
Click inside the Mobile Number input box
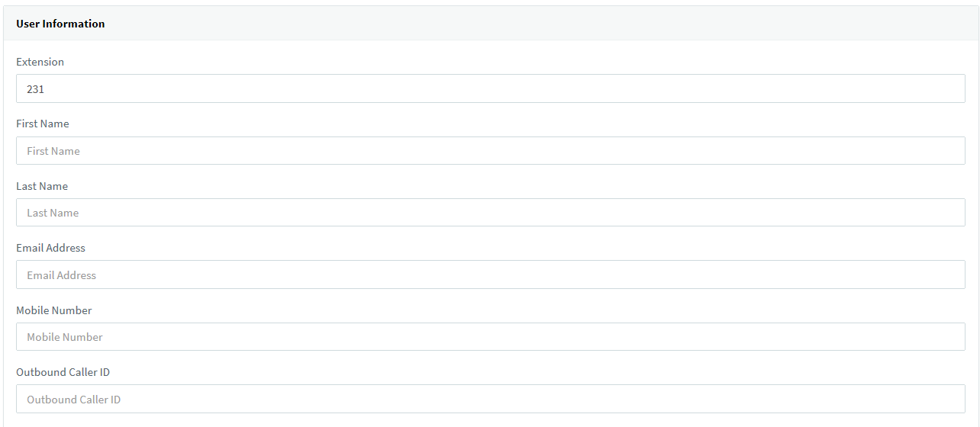click(490, 337)
